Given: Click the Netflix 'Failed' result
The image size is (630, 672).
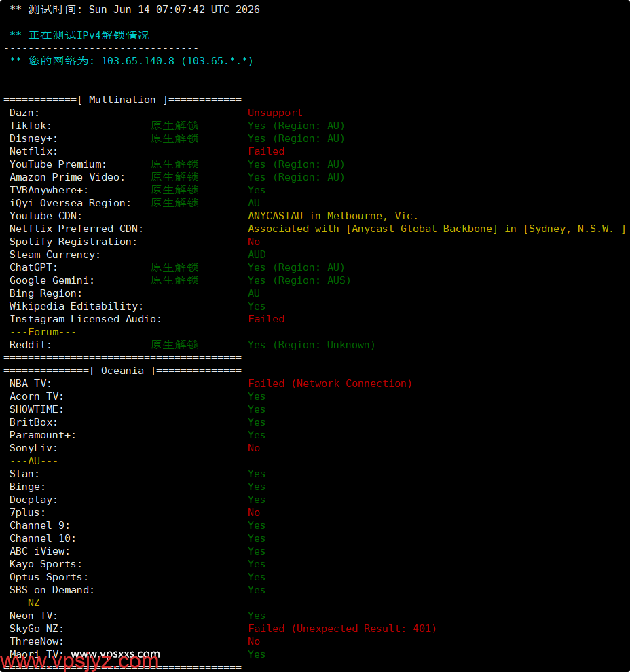Looking at the screenshot, I should pyautogui.click(x=266, y=151).
